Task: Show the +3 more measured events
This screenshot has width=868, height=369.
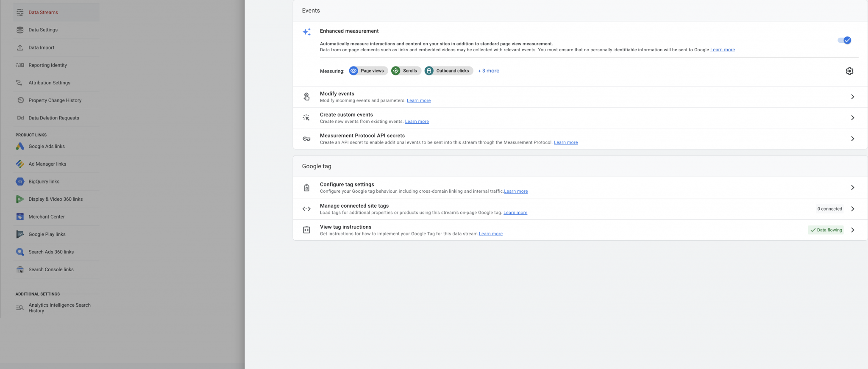Action: click(x=488, y=71)
